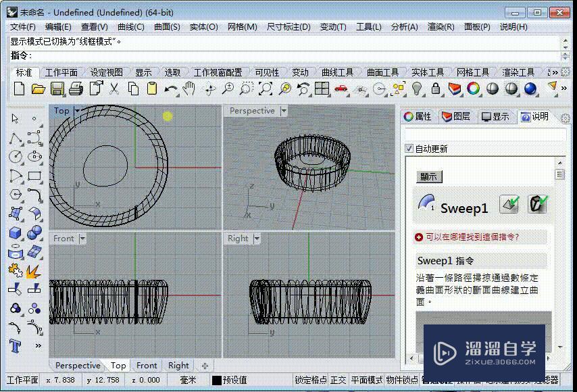The width and height of the screenshot is (577, 392).
Task: Click the 毫米 units field in status bar
Action: (188, 380)
